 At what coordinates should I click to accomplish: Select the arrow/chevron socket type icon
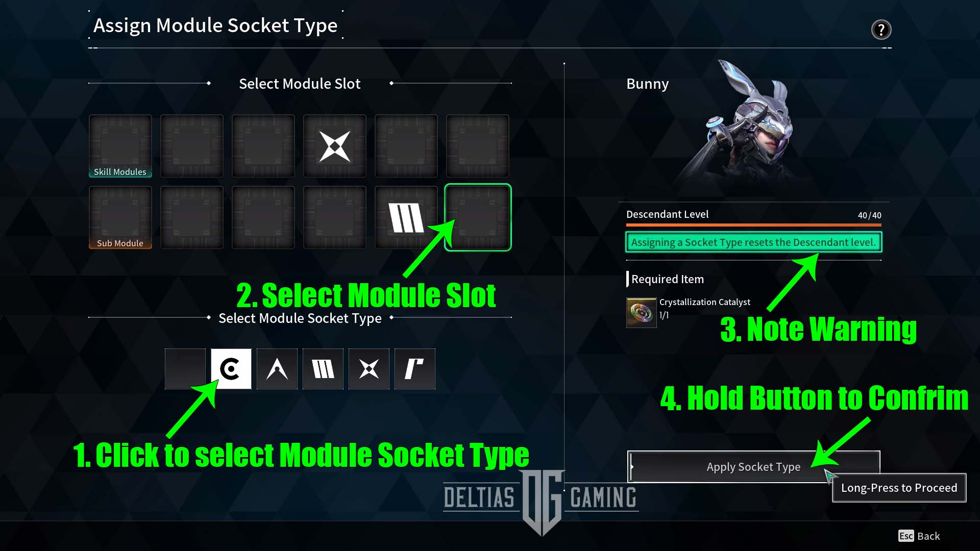point(277,369)
